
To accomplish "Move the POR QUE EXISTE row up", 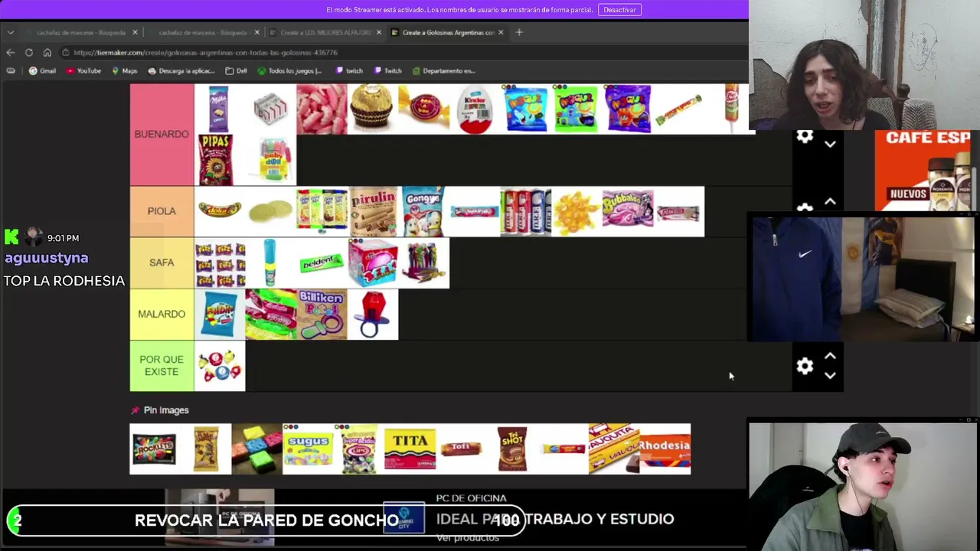I will 830,357.
